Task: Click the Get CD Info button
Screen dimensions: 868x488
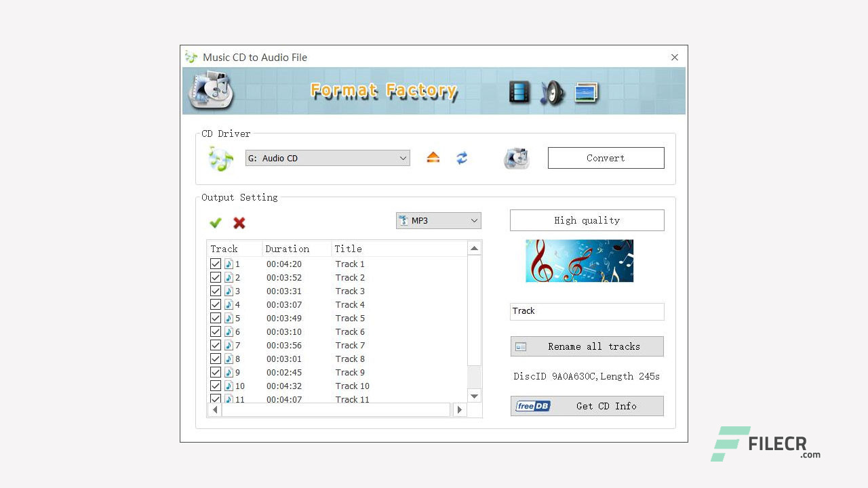Action: pyautogui.click(x=587, y=406)
